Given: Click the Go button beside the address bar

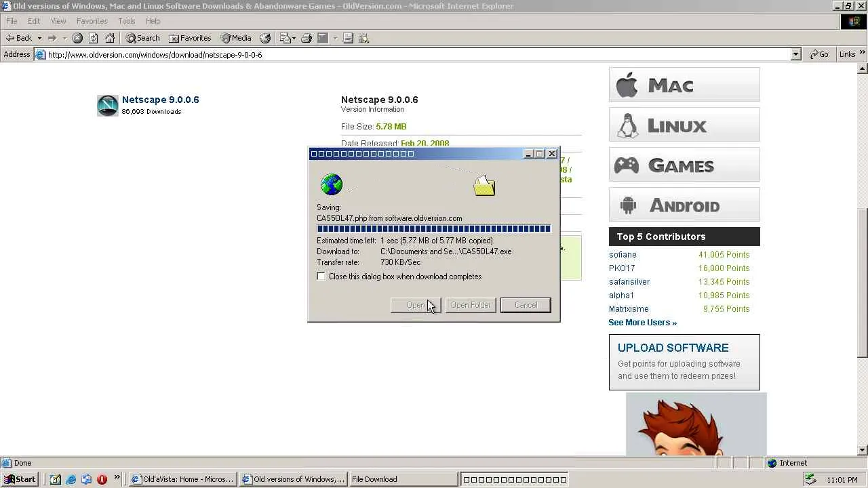Looking at the screenshot, I should pyautogui.click(x=819, y=54).
